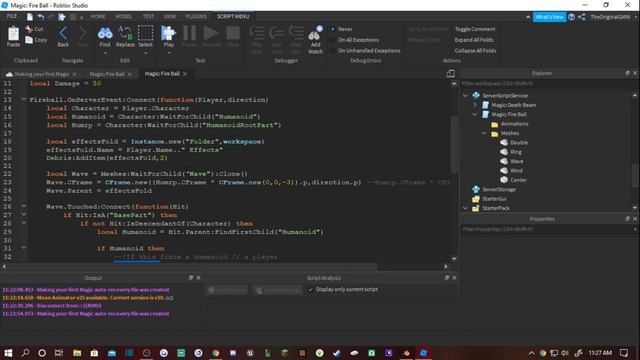Screen dimensions: 640x360
Task: Click the Explorer filter workspace field
Action: pos(547,84)
